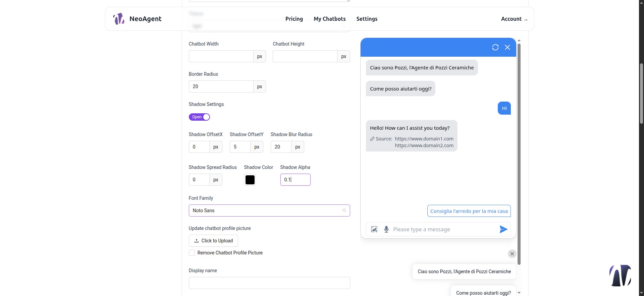Open the black Shadow Color swatch

(250, 180)
